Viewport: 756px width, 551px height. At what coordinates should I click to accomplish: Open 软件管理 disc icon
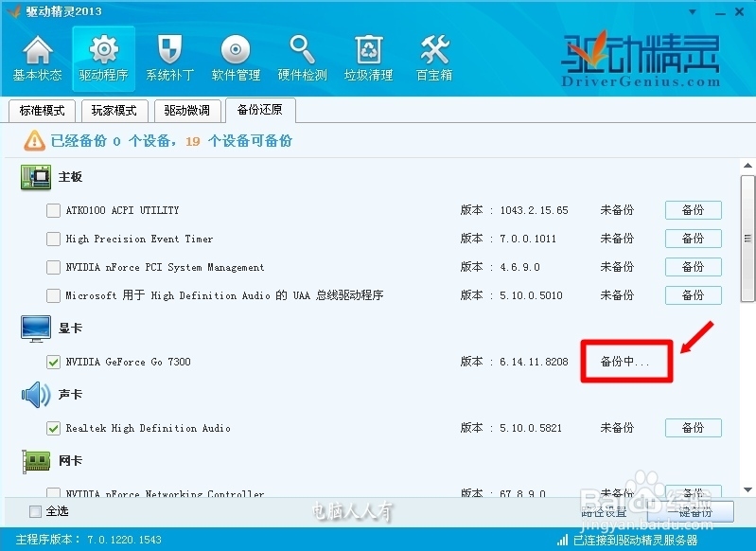point(236,59)
